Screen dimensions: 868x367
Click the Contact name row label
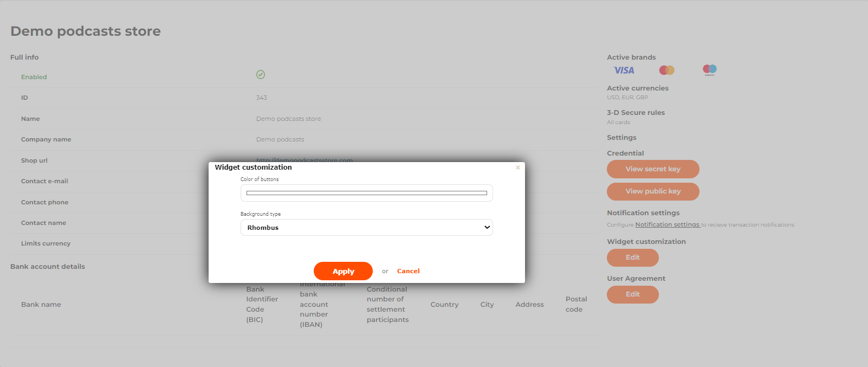click(x=43, y=223)
